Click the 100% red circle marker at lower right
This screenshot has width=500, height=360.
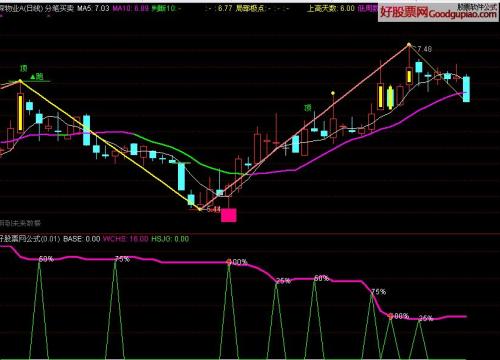click(390, 316)
